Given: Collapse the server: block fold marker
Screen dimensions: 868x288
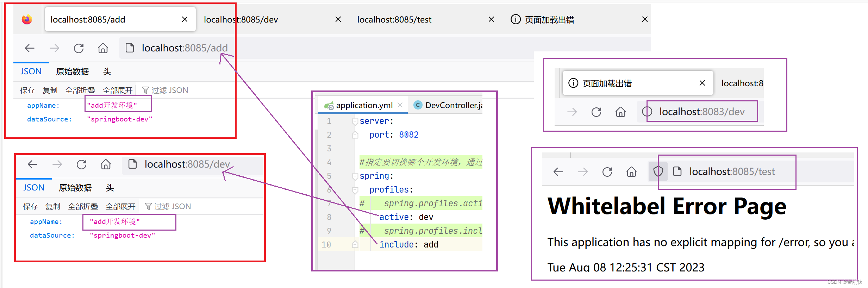Looking at the screenshot, I should click(x=355, y=121).
